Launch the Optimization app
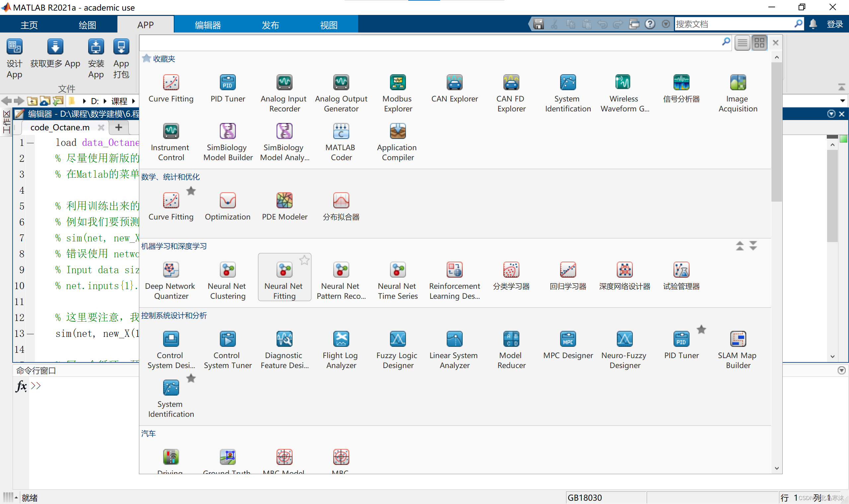Viewport: 849px width, 504px height. [228, 201]
